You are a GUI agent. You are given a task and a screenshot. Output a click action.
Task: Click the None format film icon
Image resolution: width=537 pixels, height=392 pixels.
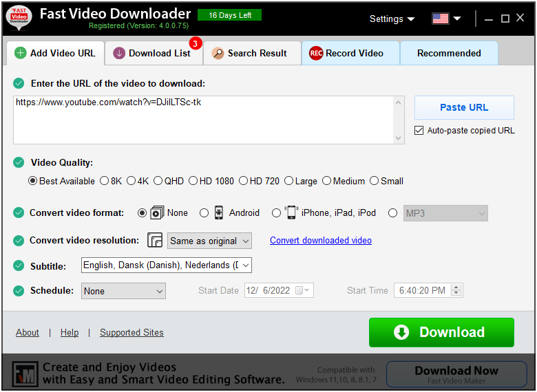157,213
